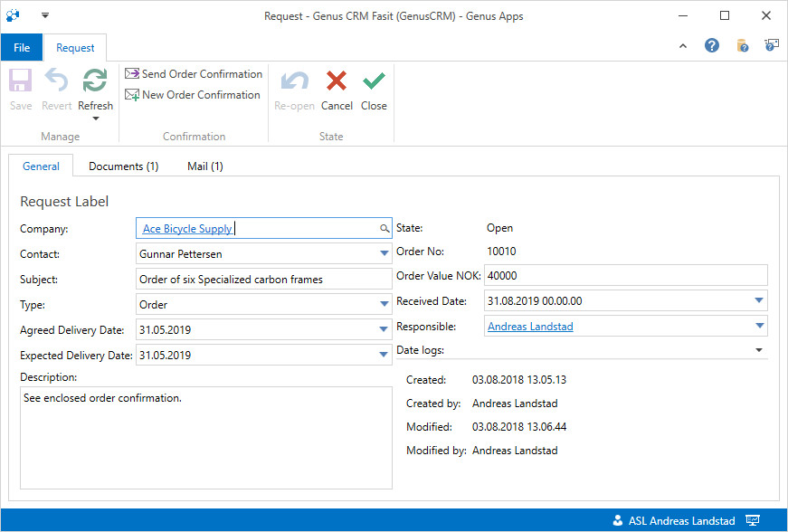Click the State value Open
This screenshot has width=788, height=532.
coord(499,228)
